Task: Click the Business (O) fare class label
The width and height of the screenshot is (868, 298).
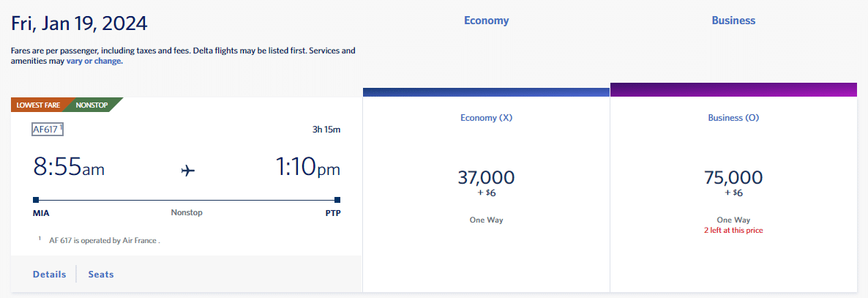Action: click(733, 117)
